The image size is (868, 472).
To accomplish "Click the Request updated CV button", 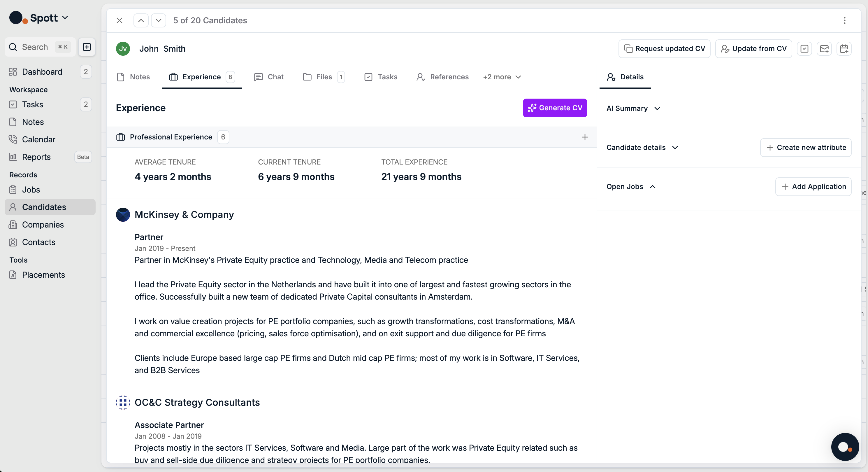I will pyautogui.click(x=664, y=48).
